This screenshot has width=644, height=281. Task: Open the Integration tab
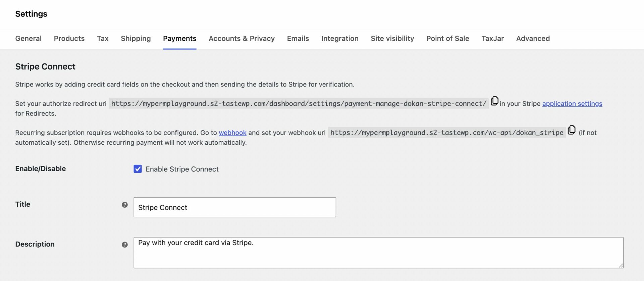[x=340, y=39]
